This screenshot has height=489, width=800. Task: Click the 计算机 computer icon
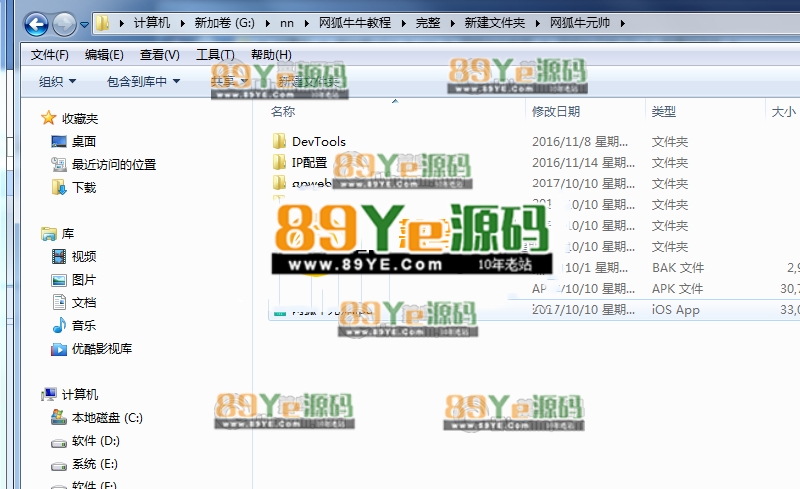[48, 394]
